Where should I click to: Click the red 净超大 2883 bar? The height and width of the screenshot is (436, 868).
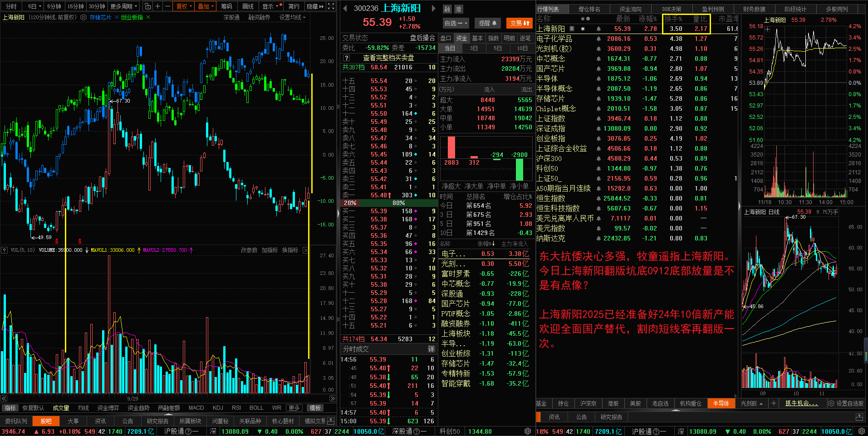click(451, 147)
